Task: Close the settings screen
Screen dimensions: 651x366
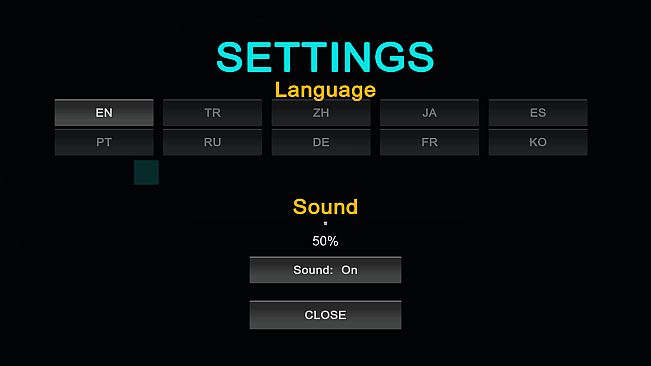Action: click(326, 315)
